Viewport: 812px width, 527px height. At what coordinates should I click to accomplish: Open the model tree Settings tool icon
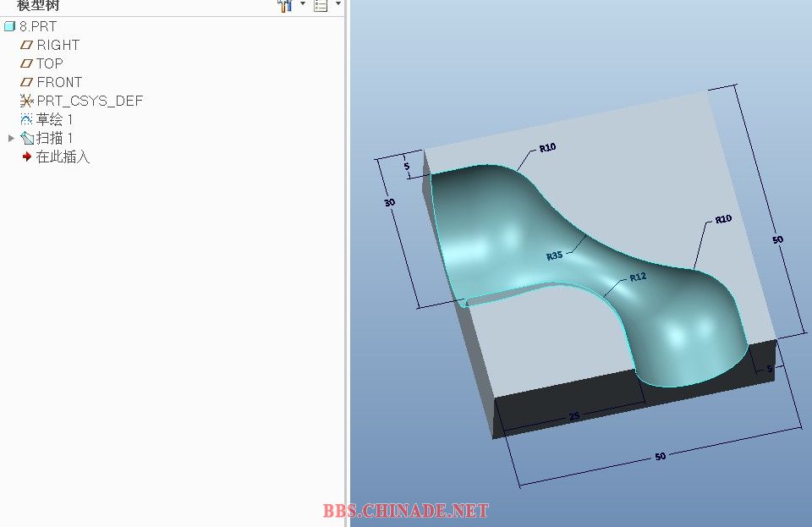[x=285, y=5]
